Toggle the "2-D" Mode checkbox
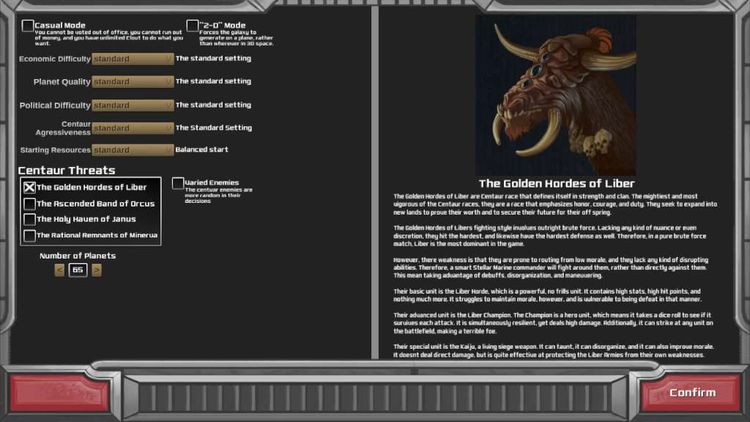The image size is (750, 422). point(192,25)
